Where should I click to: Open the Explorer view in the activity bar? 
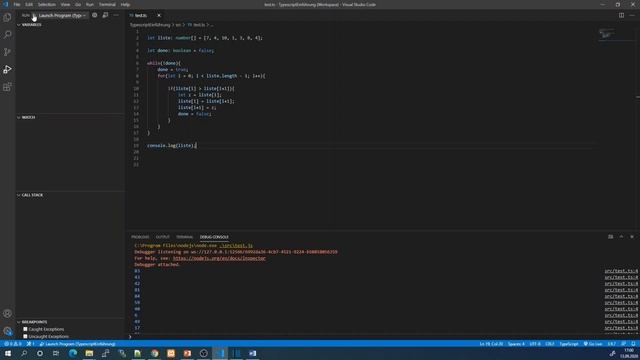(x=7, y=18)
